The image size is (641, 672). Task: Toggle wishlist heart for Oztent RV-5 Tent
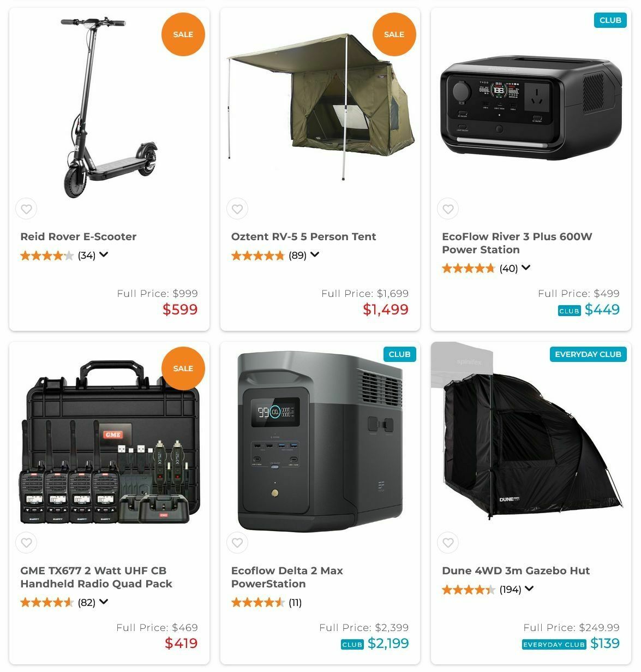point(237,209)
